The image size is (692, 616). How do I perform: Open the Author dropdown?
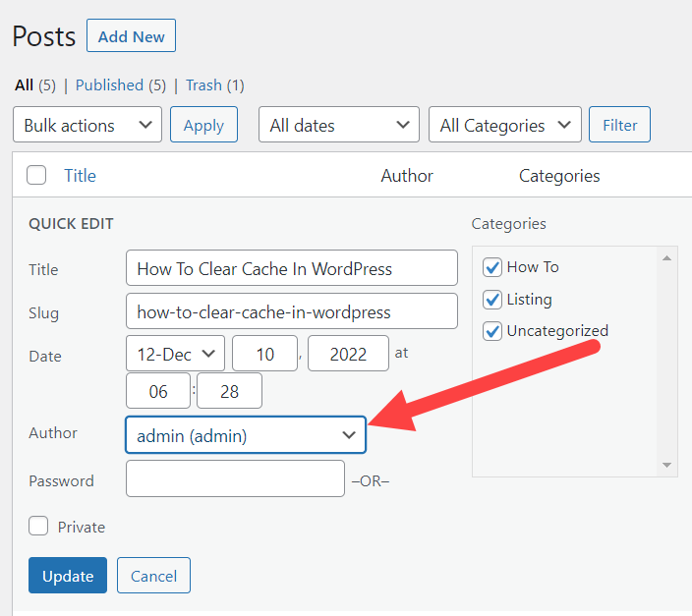(246, 435)
